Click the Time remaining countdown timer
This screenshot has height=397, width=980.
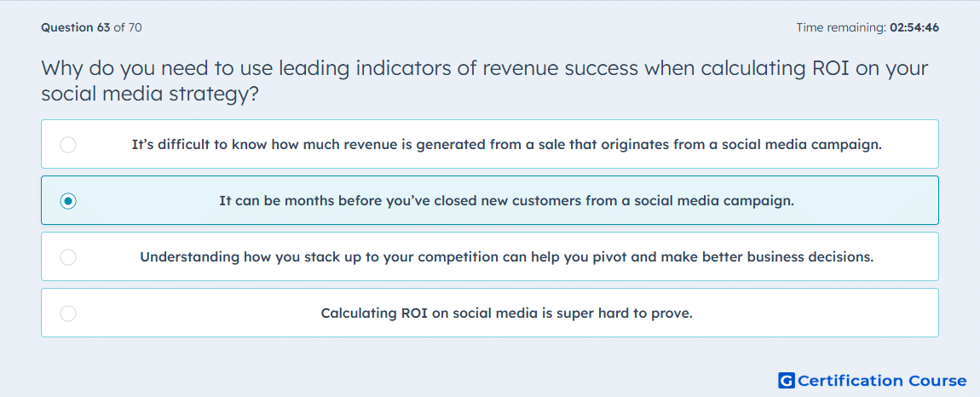pyautogui.click(x=868, y=27)
